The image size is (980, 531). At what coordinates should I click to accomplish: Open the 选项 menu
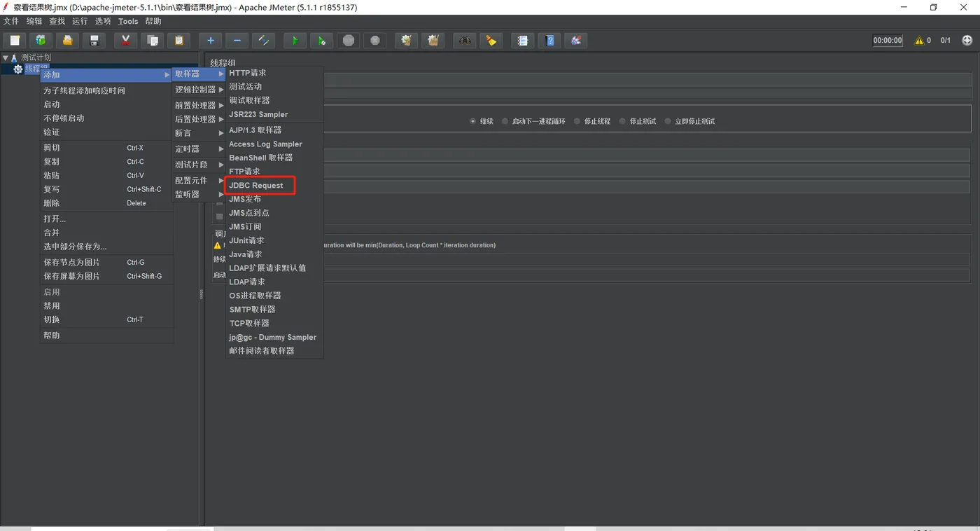click(103, 22)
